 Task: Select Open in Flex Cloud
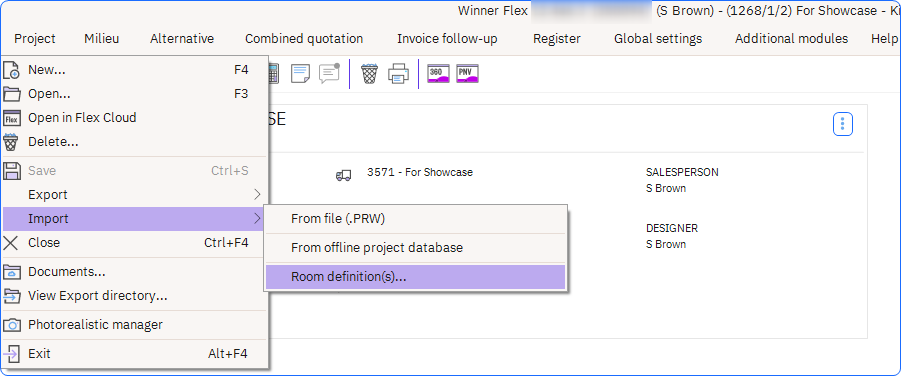coord(134,118)
